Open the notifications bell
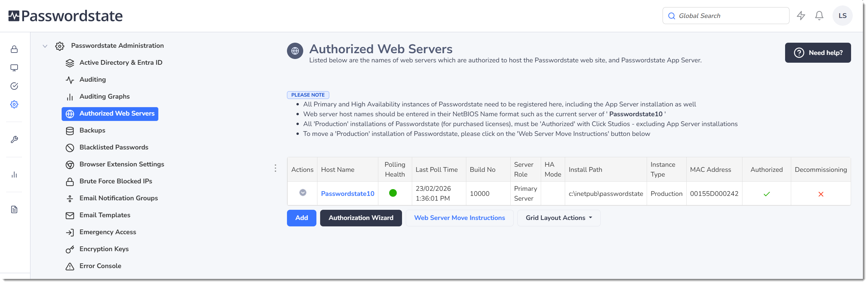Viewport: 868px width, 284px height. pos(819,16)
